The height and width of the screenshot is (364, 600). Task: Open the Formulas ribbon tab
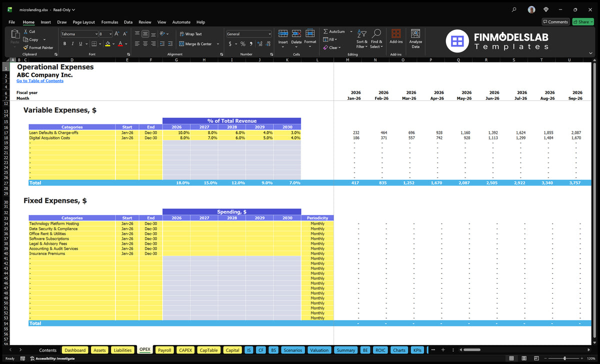(x=109, y=22)
